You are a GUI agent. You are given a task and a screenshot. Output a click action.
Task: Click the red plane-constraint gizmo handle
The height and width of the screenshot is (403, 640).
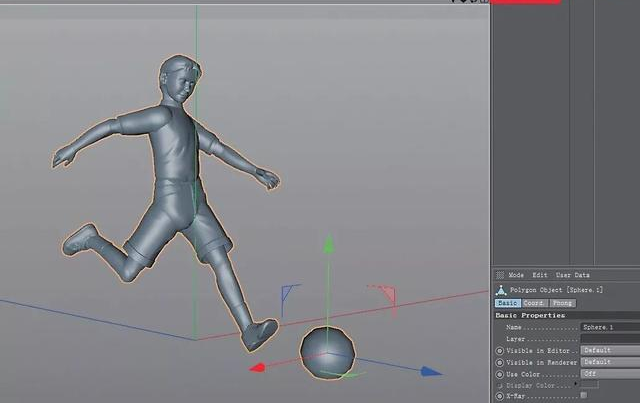pos(386,300)
